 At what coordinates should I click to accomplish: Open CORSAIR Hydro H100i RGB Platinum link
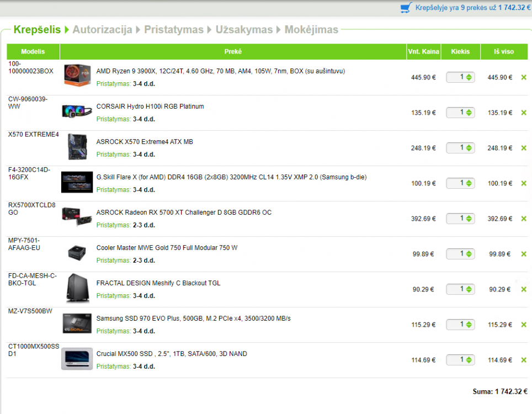click(x=150, y=107)
